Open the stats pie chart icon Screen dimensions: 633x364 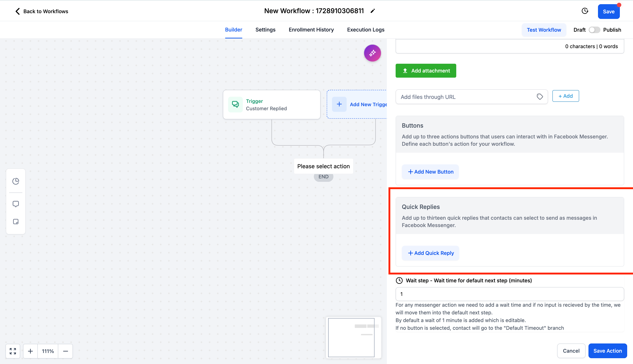[x=16, y=181]
